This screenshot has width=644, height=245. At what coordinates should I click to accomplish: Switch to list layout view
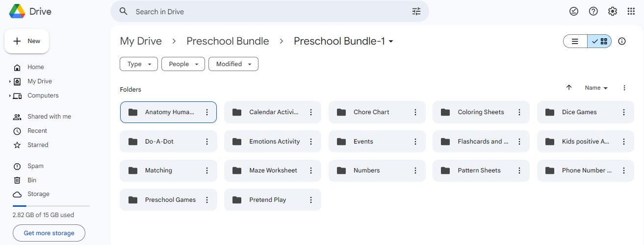[575, 41]
